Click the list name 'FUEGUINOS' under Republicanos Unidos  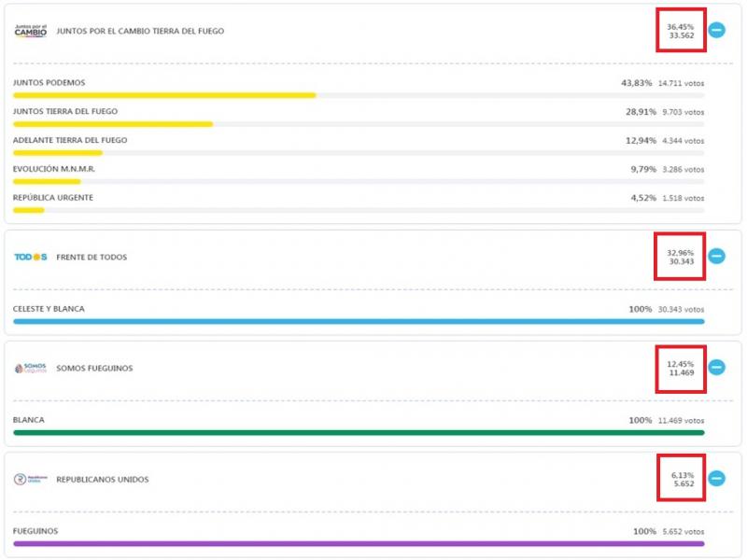pyautogui.click(x=35, y=531)
